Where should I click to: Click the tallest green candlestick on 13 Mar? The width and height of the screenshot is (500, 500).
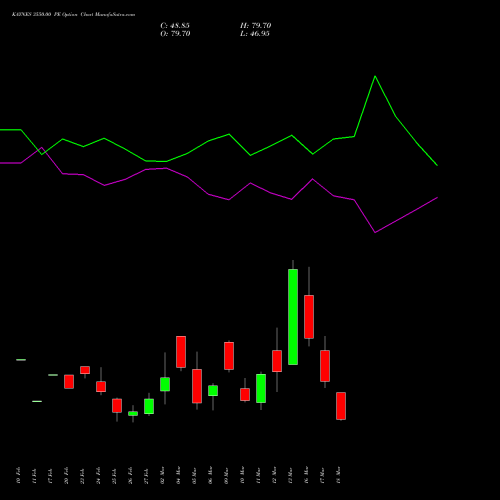pyautogui.click(x=293, y=317)
